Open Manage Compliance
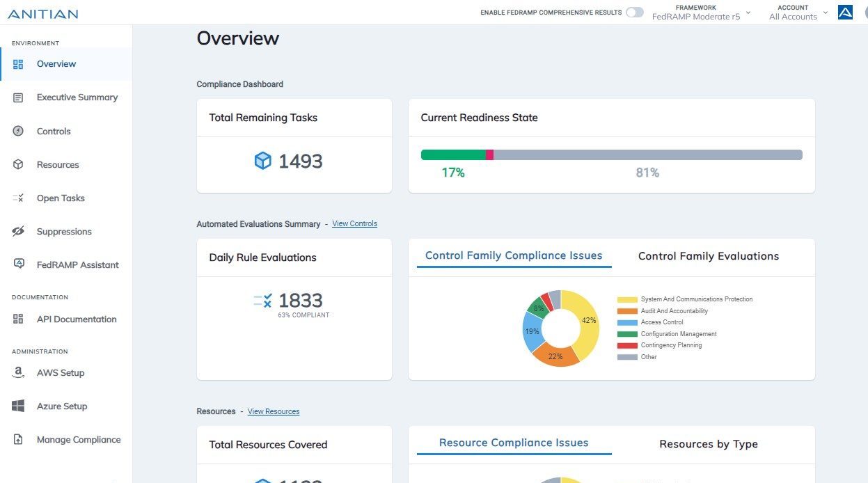 (x=66, y=440)
